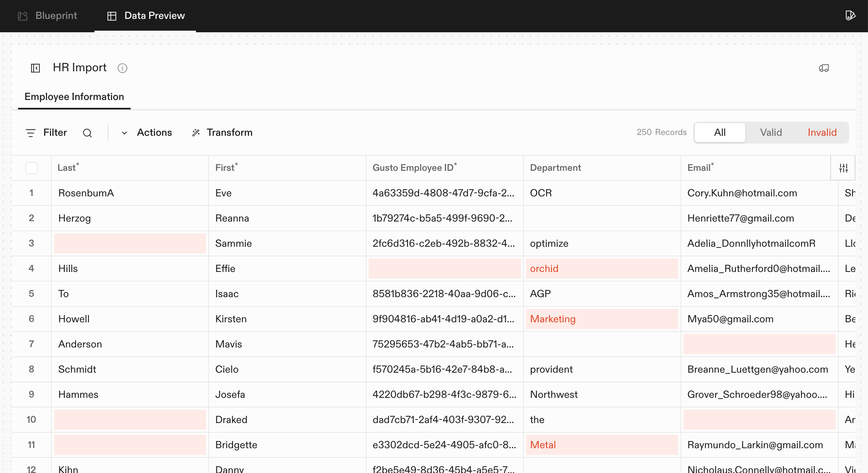Viewport: 868px width, 473px height.
Task: Show only Invalid records
Action: point(822,133)
